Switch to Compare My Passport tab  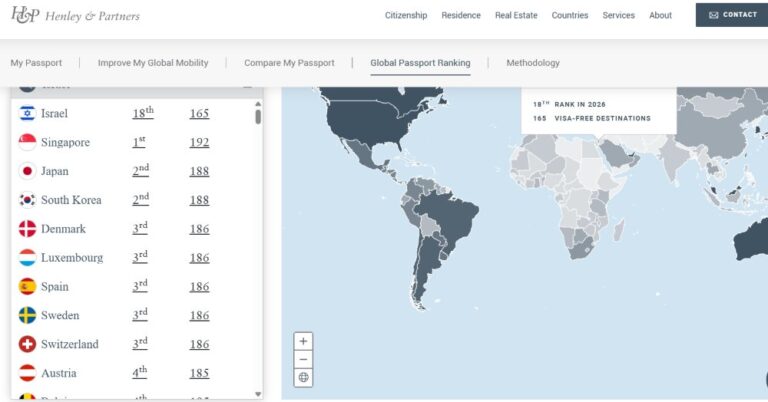(289, 63)
